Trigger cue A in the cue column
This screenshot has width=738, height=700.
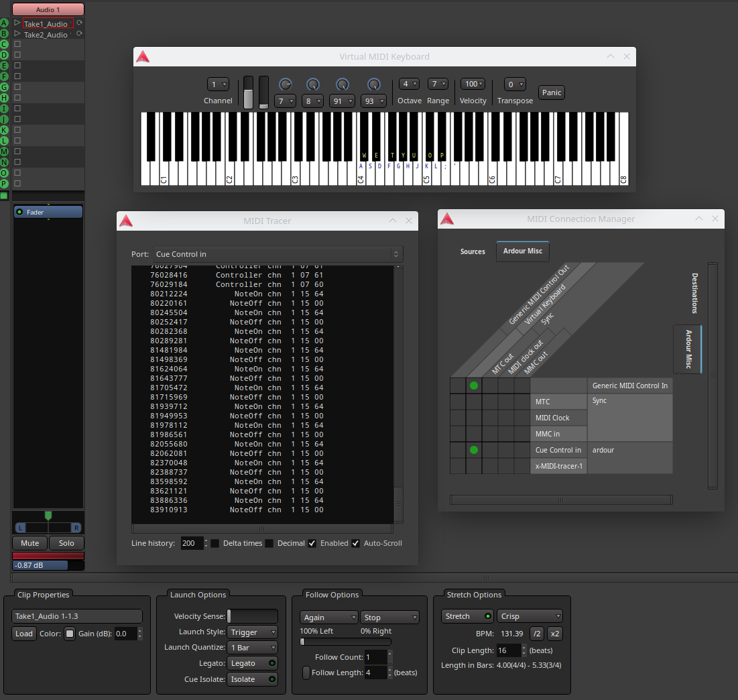point(4,23)
